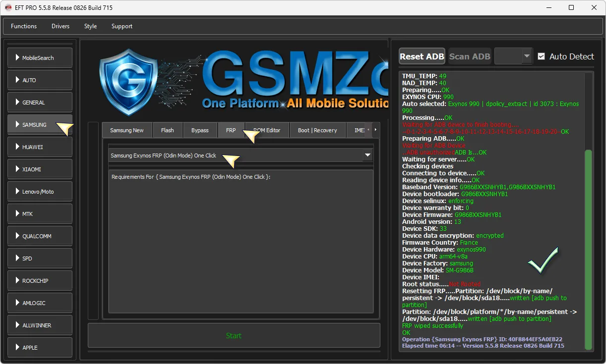Open the Functions menu
Viewport: 606px width, 364px height.
point(24,26)
